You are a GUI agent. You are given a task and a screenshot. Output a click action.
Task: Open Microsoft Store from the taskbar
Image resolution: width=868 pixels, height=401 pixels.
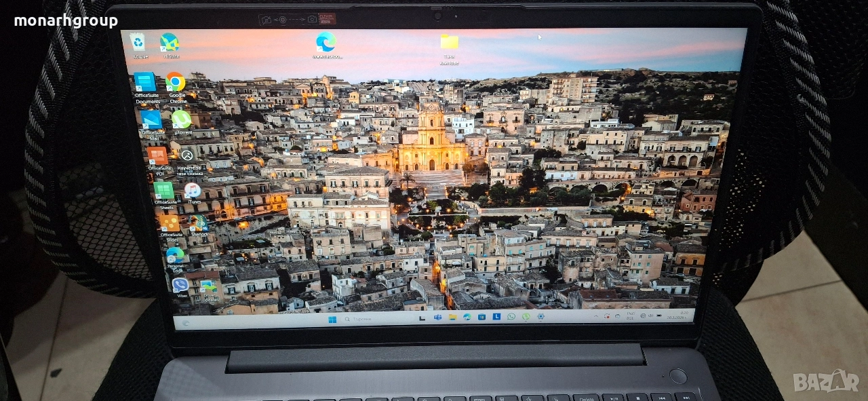click(481, 317)
